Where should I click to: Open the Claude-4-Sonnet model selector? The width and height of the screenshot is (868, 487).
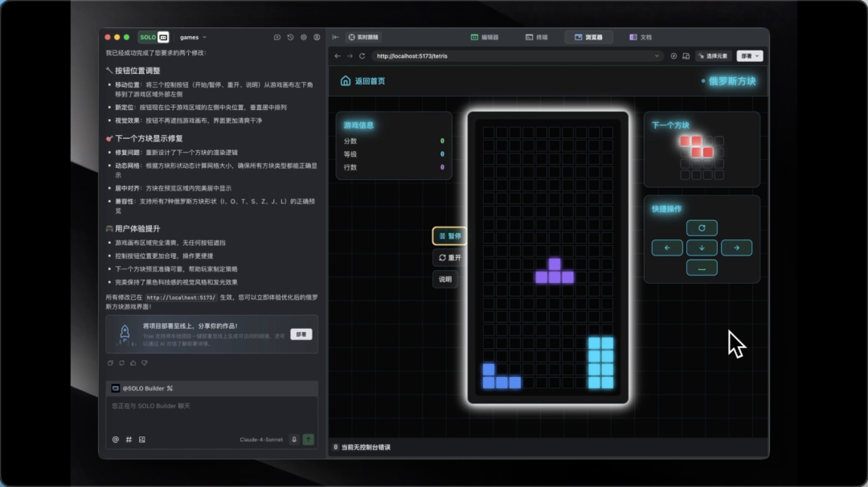pyautogui.click(x=261, y=440)
